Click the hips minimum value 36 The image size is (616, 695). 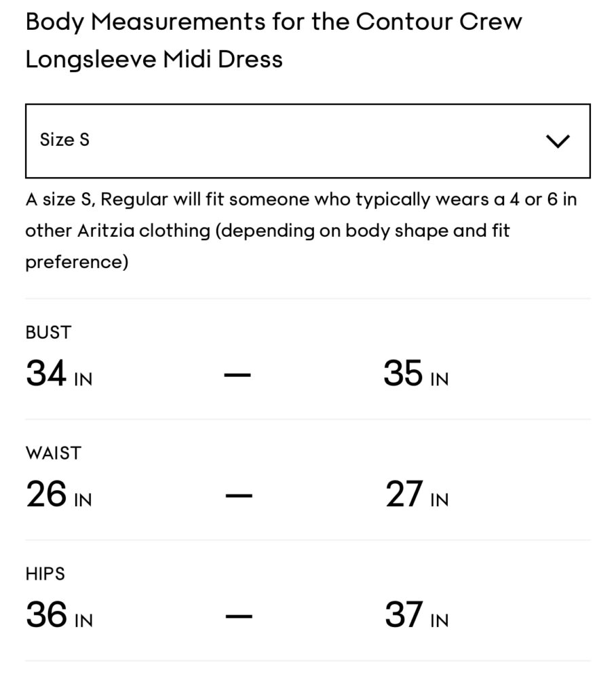coord(46,616)
